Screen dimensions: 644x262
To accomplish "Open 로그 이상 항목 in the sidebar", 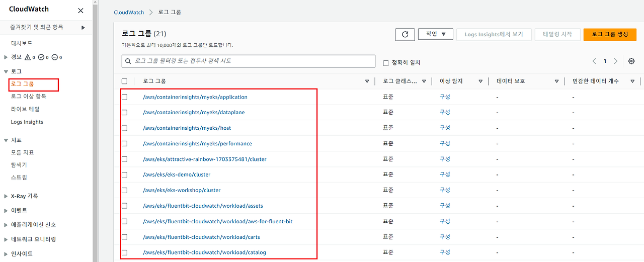I will [x=28, y=96].
